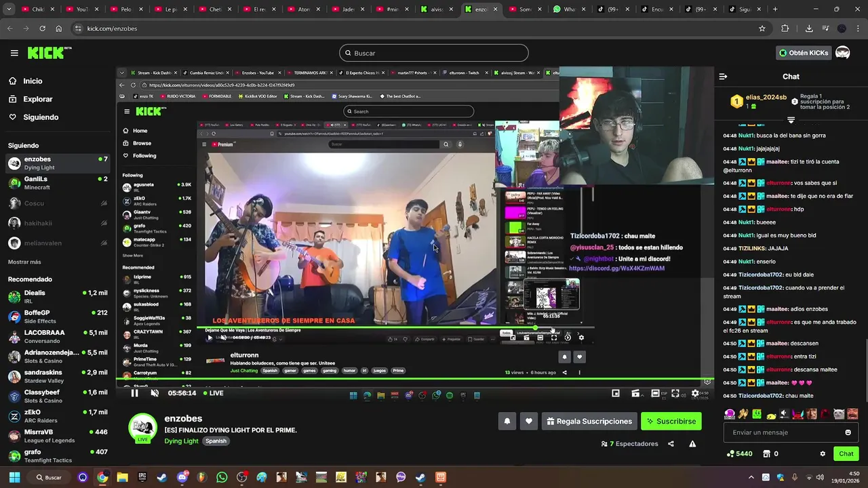
Task: Expand Mostrar más in the following list
Action: click(x=24, y=262)
